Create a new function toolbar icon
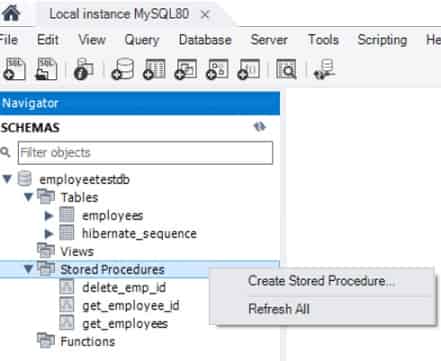 tap(249, 69)
